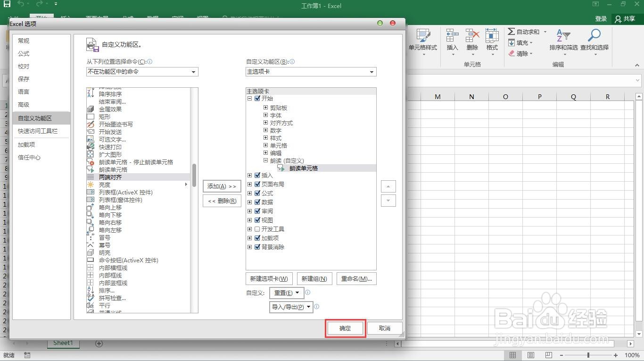
Task: Click the Clear (清除) eraser icon
Action: pyautogui.click(x=512, y=53)
